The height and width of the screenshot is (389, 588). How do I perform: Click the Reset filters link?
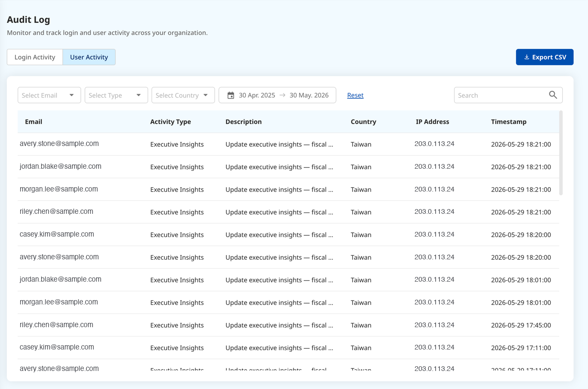coord(355,95)
